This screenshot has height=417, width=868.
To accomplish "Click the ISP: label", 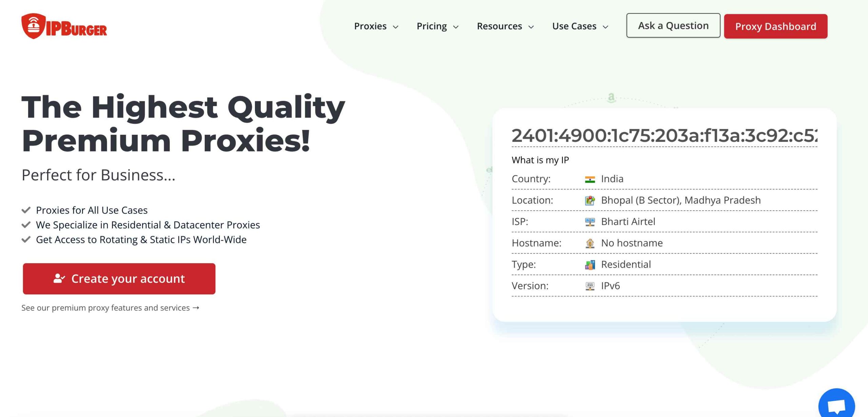I will 520,222.
